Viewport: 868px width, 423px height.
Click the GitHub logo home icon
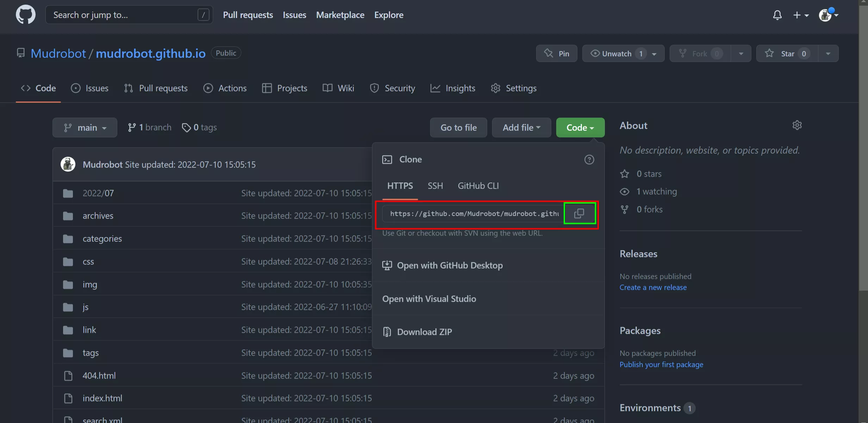tap(25, 15)
